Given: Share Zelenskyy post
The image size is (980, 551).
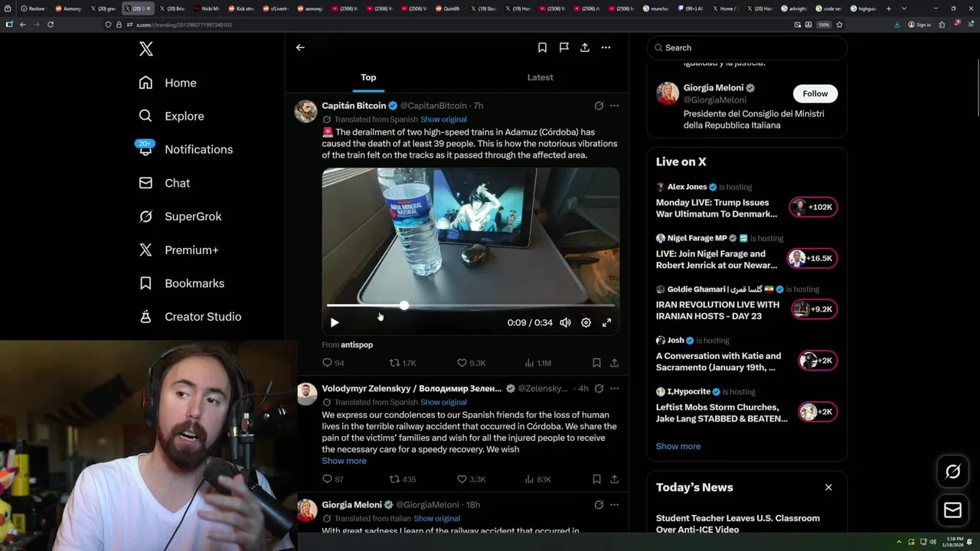Looking at the screenshot, I should [x=614, y=479].
